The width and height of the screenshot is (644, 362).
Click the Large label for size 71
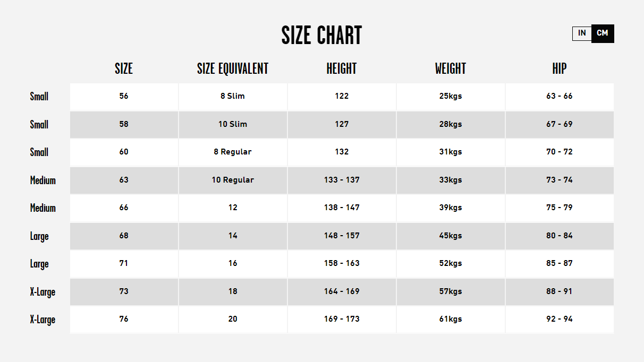point(39,264)
